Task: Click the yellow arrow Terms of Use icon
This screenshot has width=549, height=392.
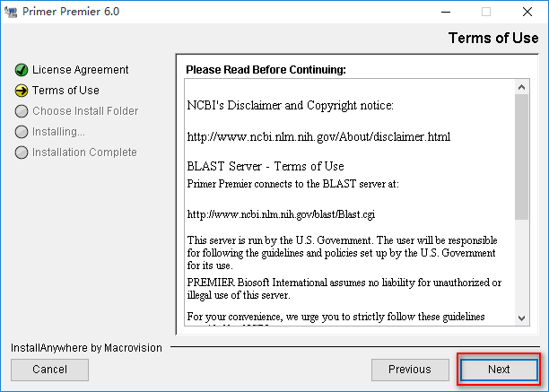Action: (22, 91)
